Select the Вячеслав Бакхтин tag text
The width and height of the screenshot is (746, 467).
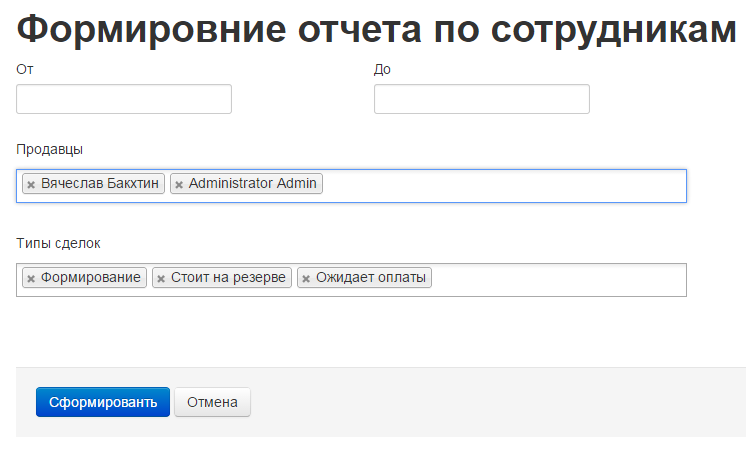click(100, 184)
